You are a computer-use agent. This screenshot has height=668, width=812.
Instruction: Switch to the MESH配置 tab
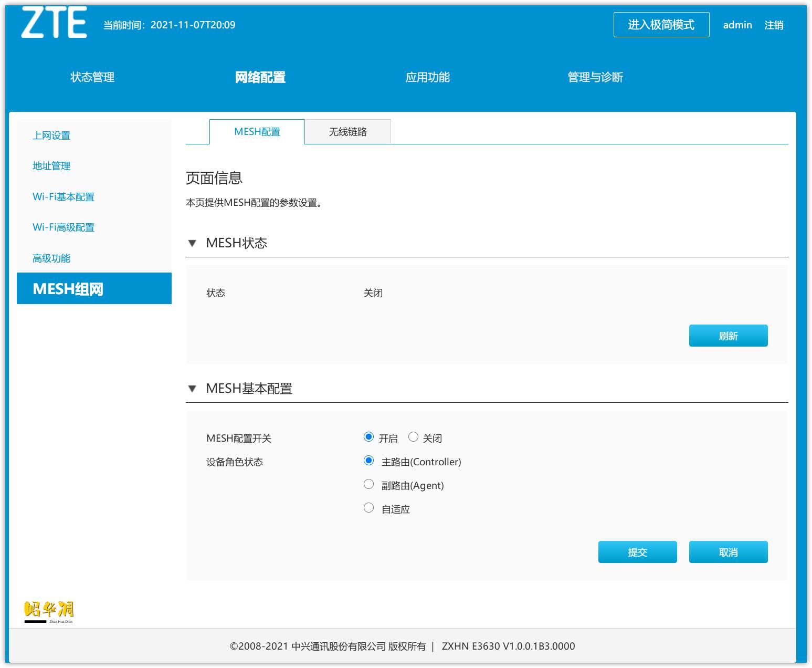click(x=257, y=131)
